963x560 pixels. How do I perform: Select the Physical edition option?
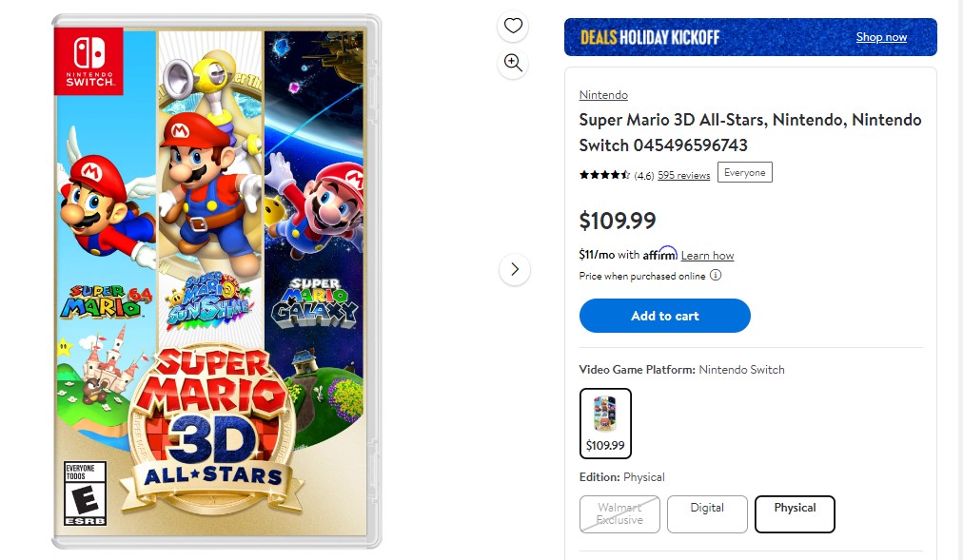[x=795, y=513]
